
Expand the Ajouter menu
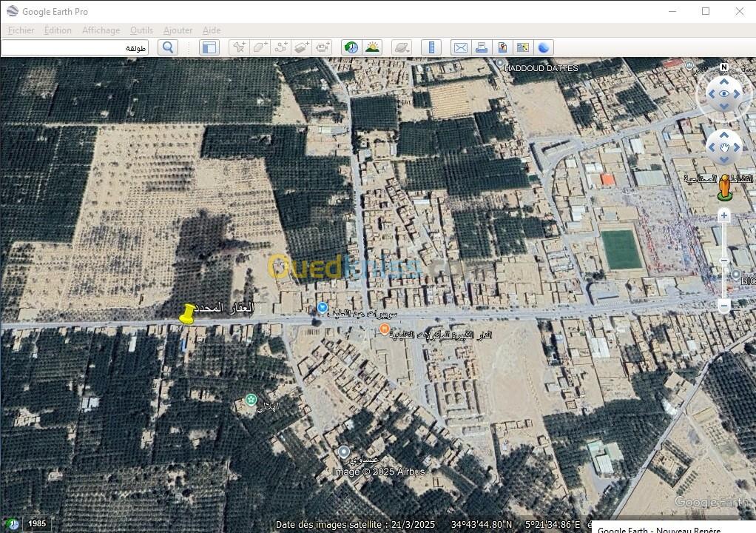click(178, 30)
